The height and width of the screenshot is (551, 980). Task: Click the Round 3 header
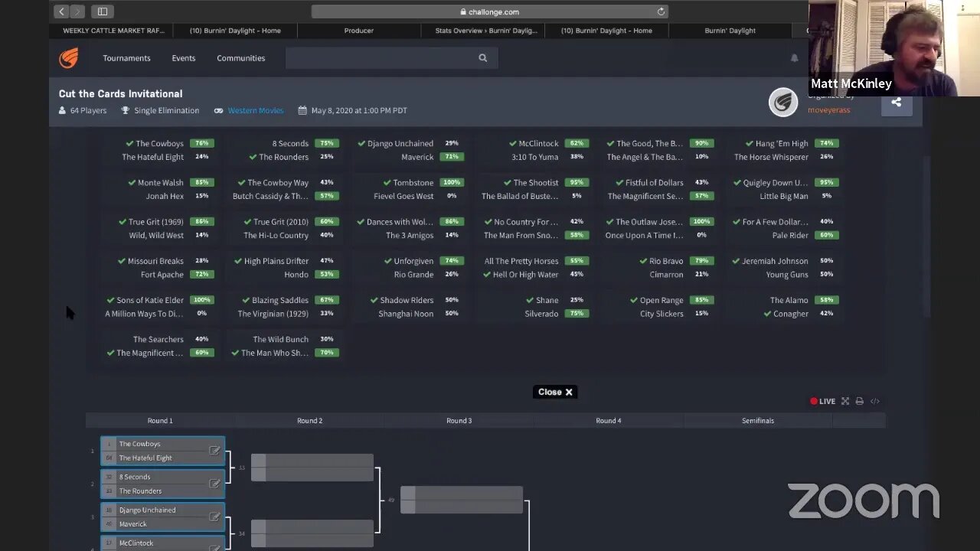tap(459, 420)
